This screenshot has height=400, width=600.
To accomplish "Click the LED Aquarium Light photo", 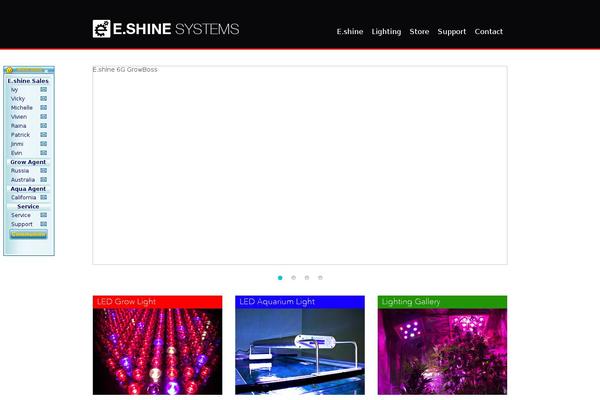I will 300,351.
